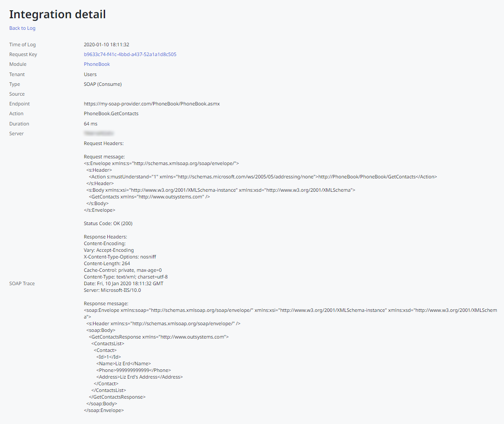This screenshot has width=504, height=424.
Task: Select the Status Code OK (200) line
Action: click(x=108, y=223)
